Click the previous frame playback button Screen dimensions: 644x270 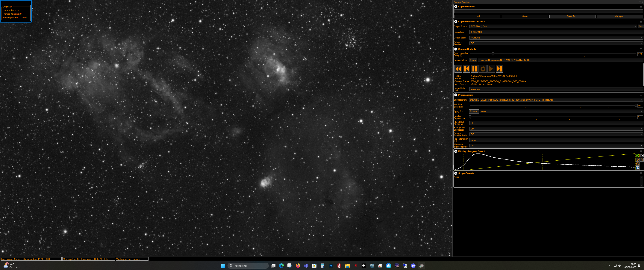click(x=466, y=69)
